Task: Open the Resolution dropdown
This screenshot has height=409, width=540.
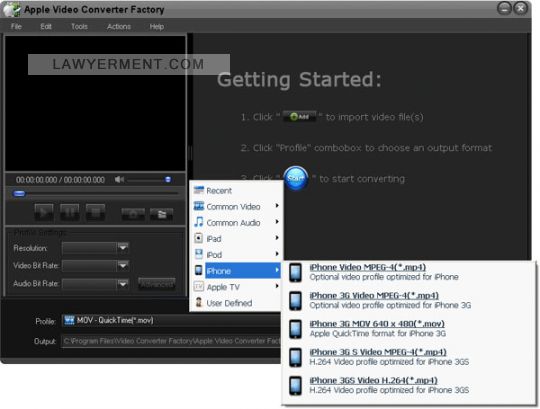Action: (123, 248)
